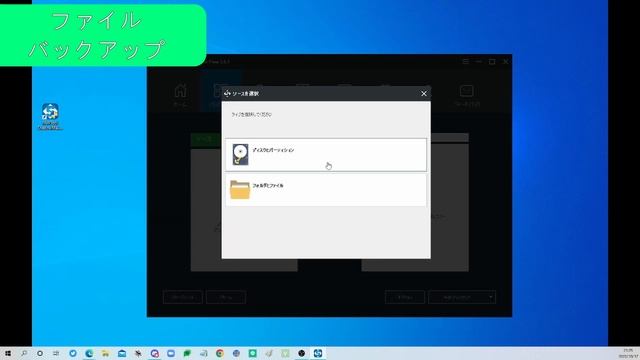Expand the dropdown arrow on the bottom-right button
This screenshot has width=640, height=360.
490,297
